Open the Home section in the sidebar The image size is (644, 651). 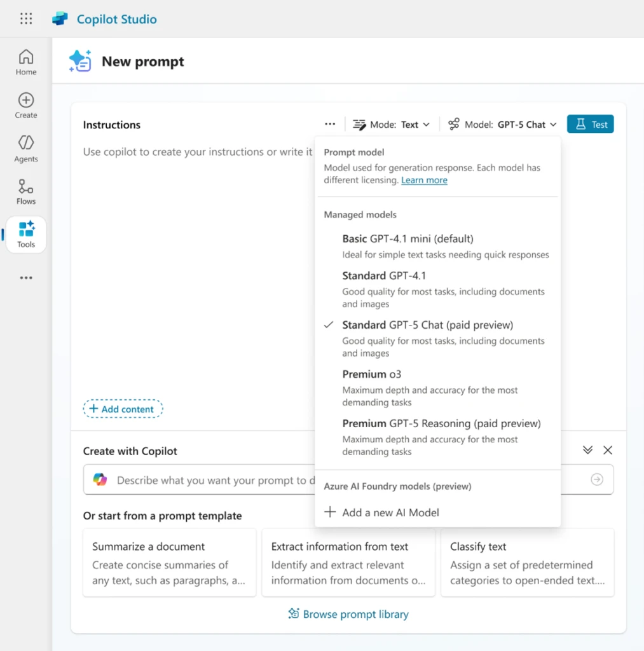[25, 61]
